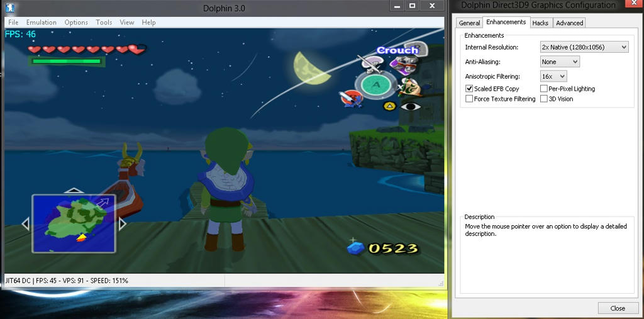This screenshot has height=319, width=644.
Task: Click the Dolphin logo icon in title bar
Action: point(9,7)
